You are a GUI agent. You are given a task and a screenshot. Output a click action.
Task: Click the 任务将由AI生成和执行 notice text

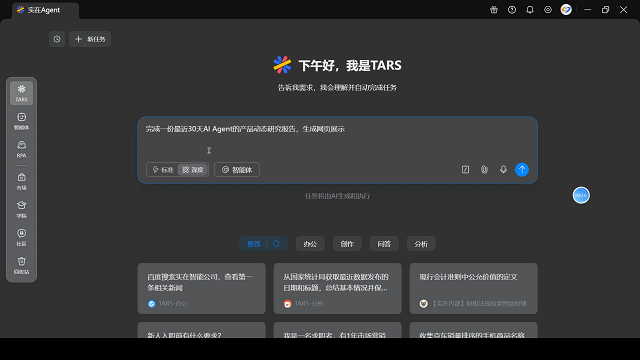point(338,196)
